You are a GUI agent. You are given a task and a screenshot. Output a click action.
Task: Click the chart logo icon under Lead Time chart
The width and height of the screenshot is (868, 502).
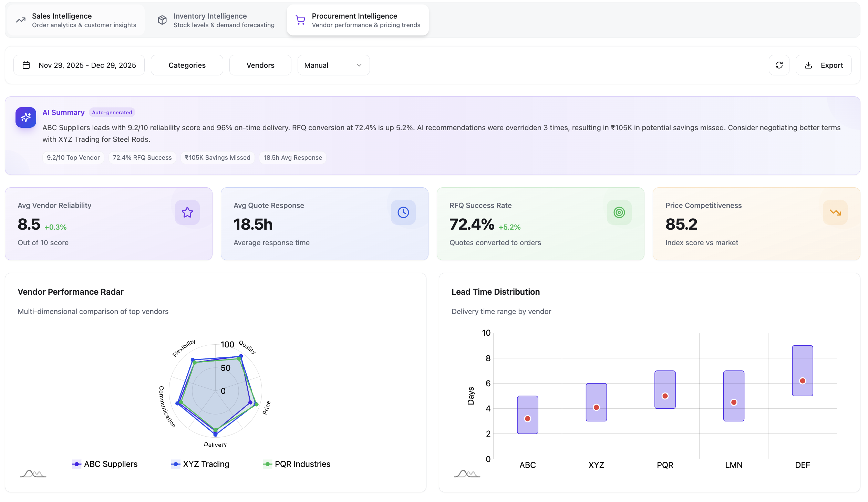(467, 474)
